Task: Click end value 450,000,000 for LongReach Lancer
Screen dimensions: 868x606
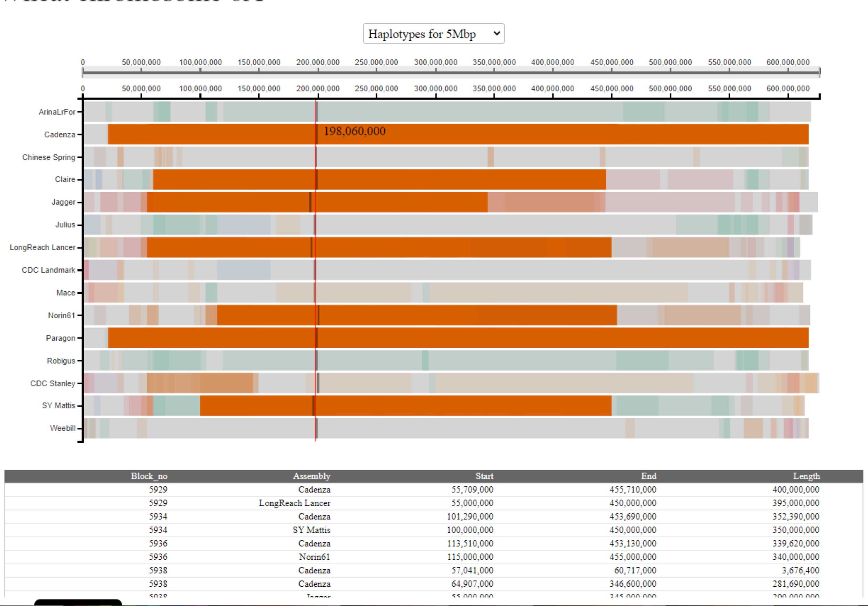Action: (633, 503)
